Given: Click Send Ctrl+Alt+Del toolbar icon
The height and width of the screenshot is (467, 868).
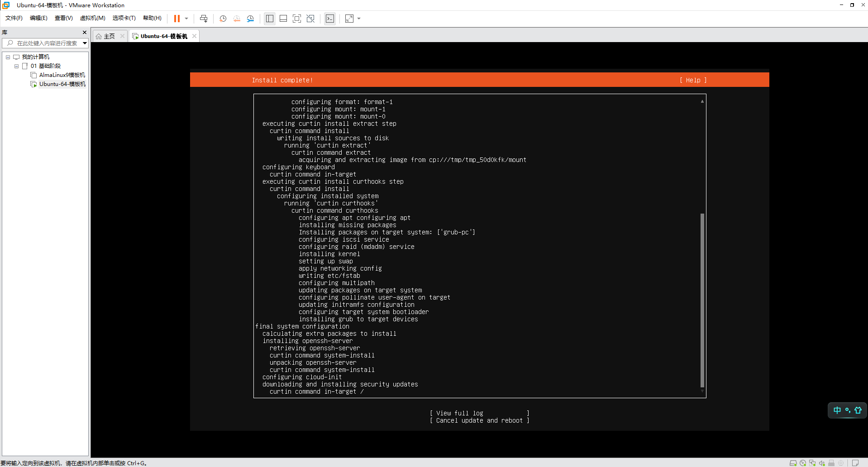Looking at the screenshot, I should coord(204,19).
